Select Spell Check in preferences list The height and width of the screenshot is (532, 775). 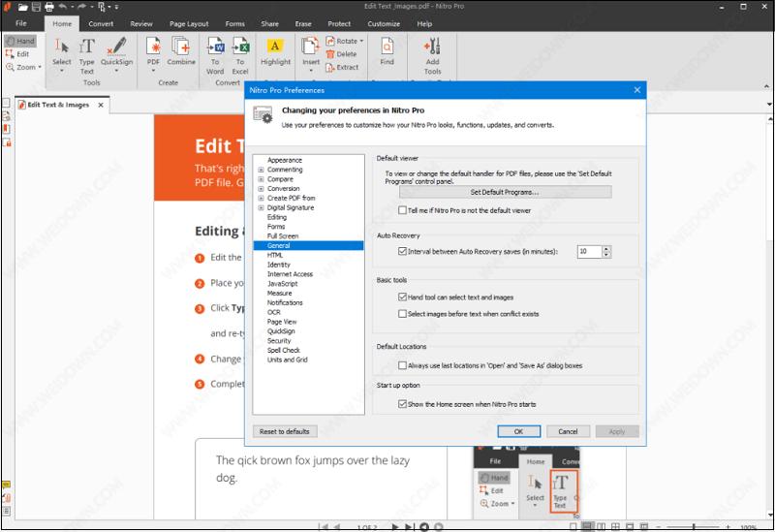(284, 350)
